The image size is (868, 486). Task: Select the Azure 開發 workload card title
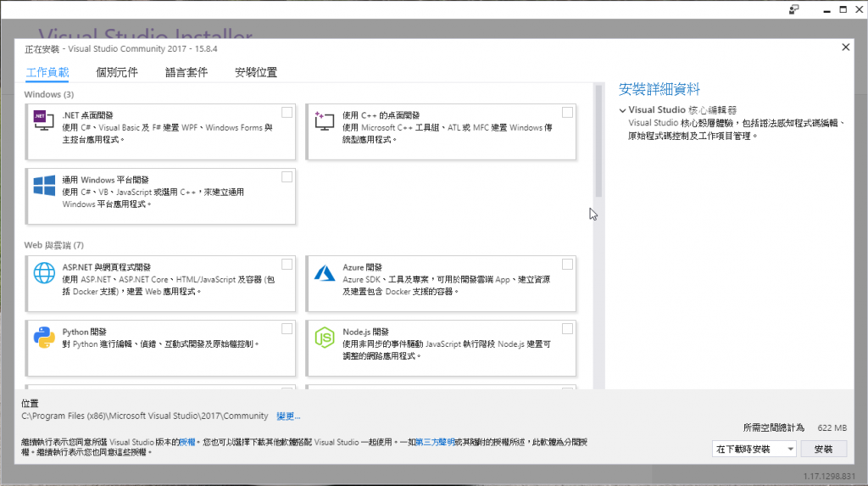(362, 267)
